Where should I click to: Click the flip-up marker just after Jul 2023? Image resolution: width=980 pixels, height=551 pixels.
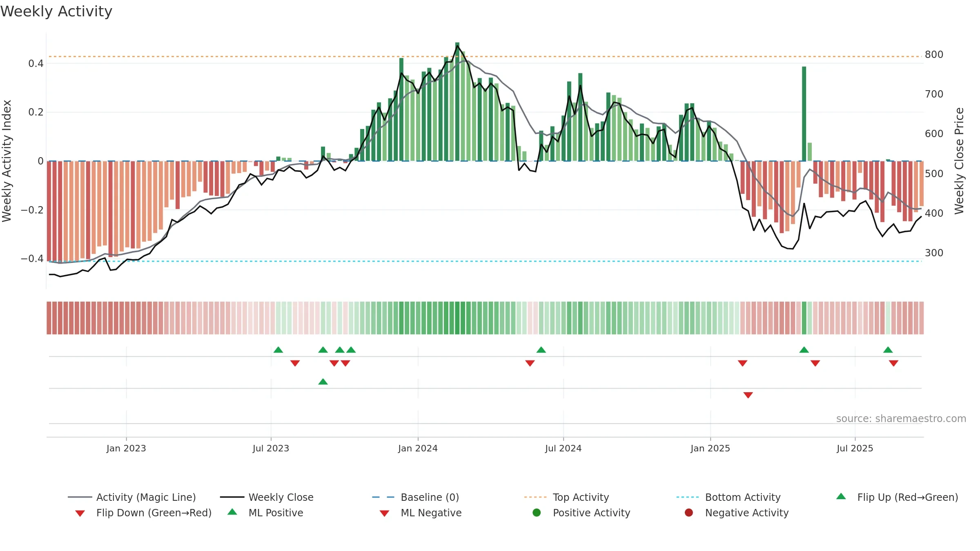[278, 350]
